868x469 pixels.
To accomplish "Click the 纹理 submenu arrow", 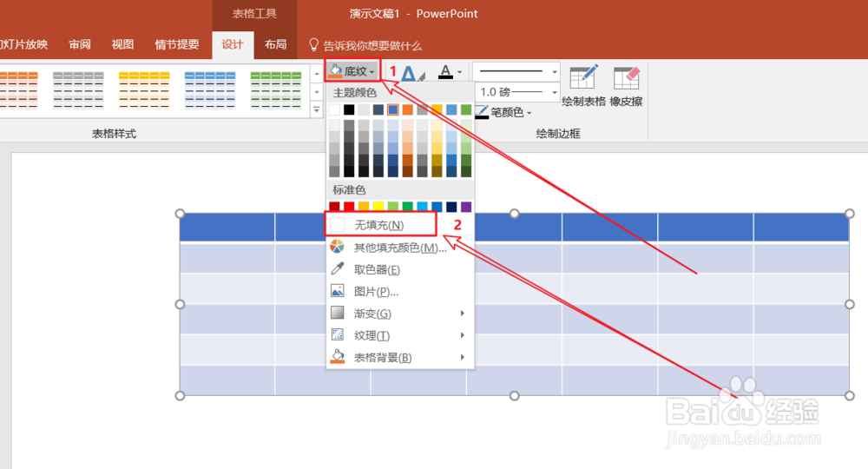I will pos(463,335).
